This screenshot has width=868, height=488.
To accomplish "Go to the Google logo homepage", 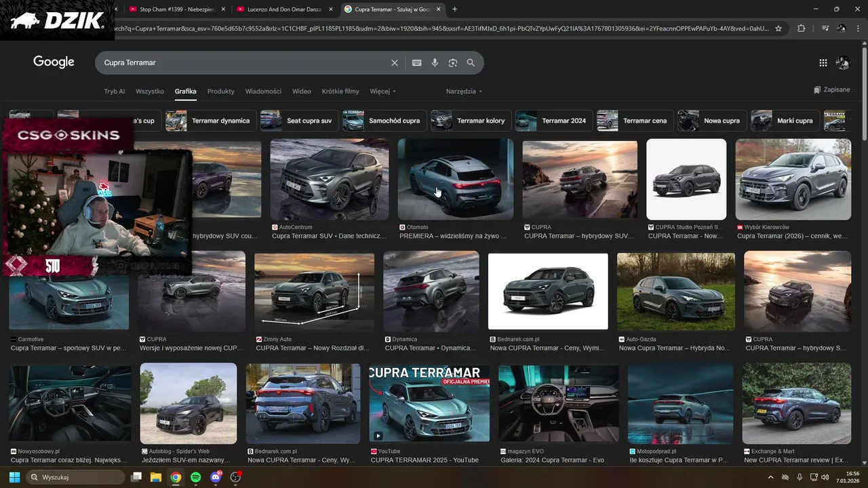I will tap(54, 62).
